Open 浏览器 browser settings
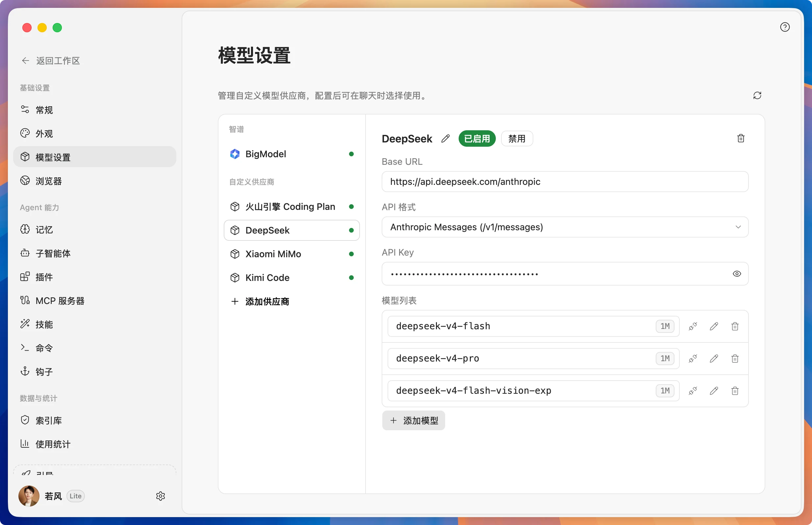The height and width of the screenshot is (525, 812). pyautogui.click(x=94, y=181)
